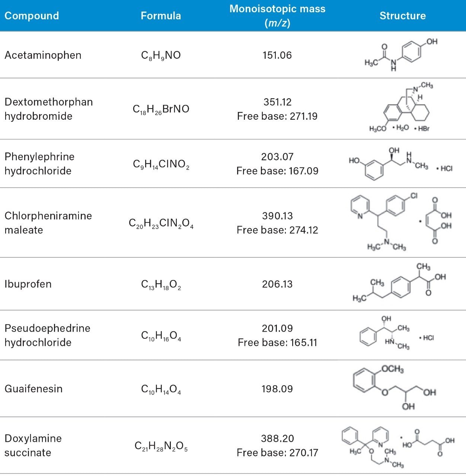
Task: Click the Pseudoephedrine hydrochloride compound name
Action: click(47, 335)
